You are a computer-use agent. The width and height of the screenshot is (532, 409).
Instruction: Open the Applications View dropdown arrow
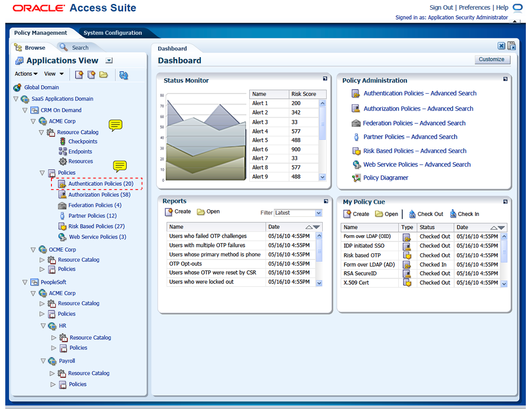(109, 61)
